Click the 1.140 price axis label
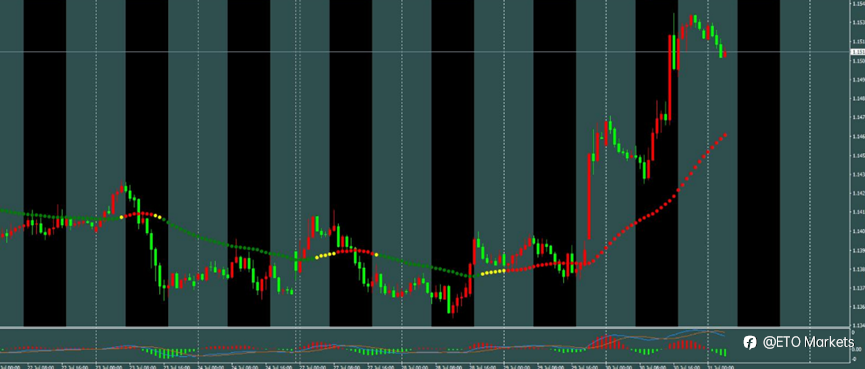The width and height of the screenshot is (865, 369). pos(858,231)
